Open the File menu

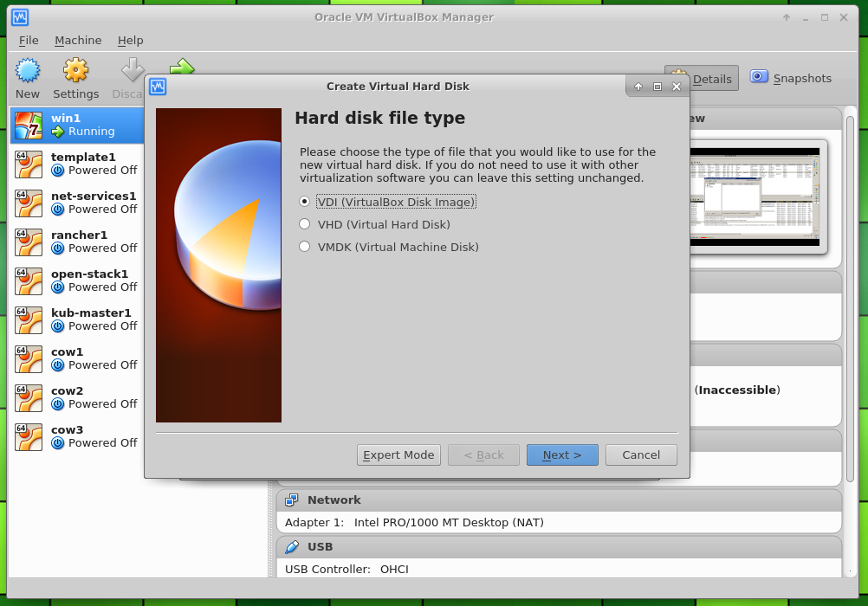29,41
